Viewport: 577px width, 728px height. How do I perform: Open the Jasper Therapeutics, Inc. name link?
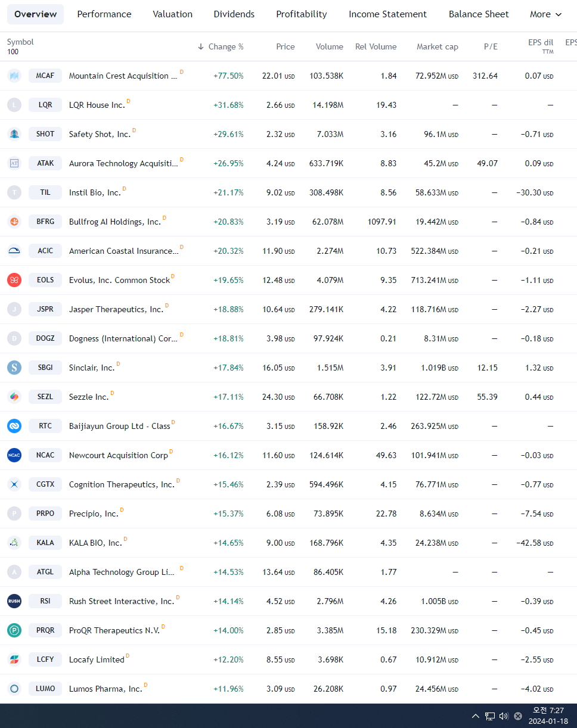116,309
